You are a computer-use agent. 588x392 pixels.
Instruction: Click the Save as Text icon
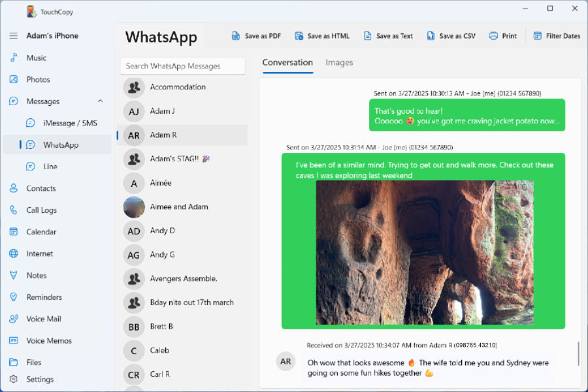pyautogui.click(x=368, y=36)
